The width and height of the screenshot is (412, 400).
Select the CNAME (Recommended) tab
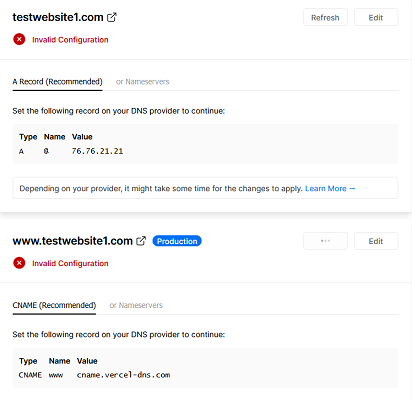pos(54,305)
